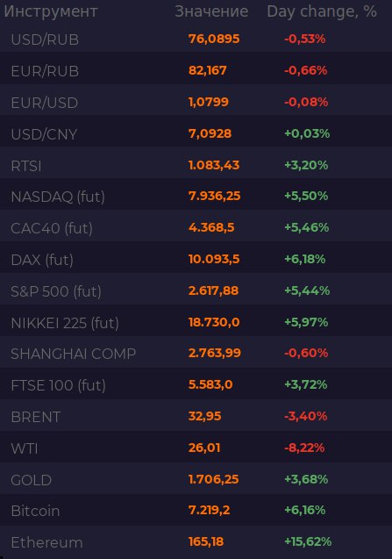Open the Bitcoin entry
392x559 pixels.
pyautogui.click(x=196, y=511)
